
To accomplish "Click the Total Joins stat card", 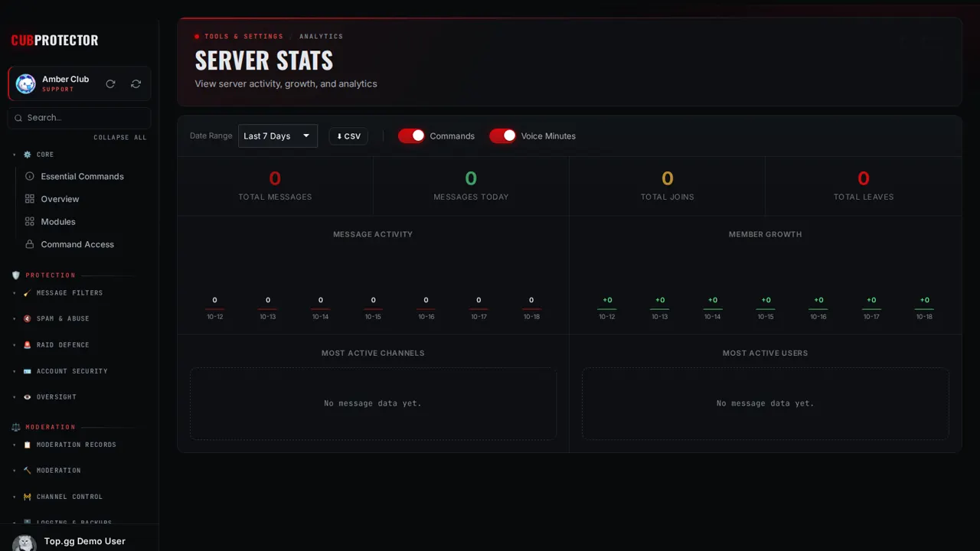I will click(x=668, y=186).
